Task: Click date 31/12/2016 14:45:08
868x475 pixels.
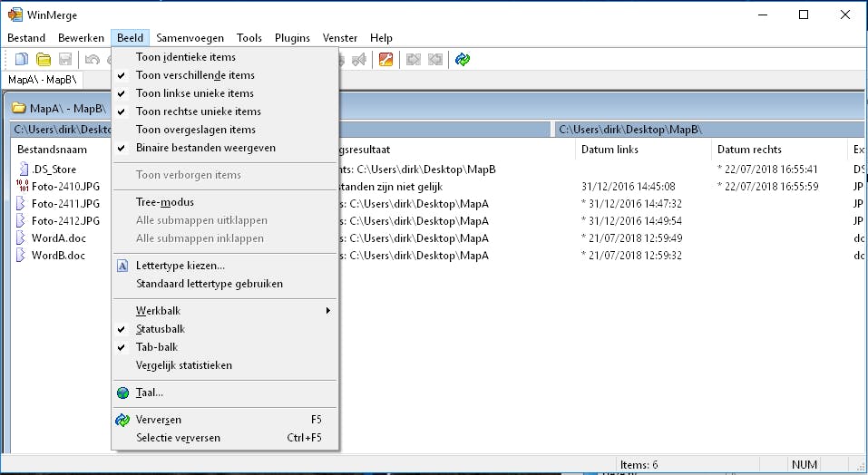Action: [629, 187]
